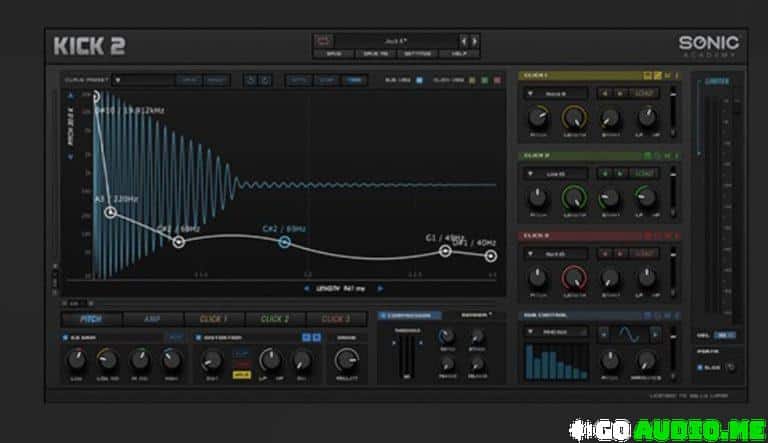Screen dimensions: 768x443
Task: Click the Click 1 length knob with yellow ring
Action: [x=574, y=118]
